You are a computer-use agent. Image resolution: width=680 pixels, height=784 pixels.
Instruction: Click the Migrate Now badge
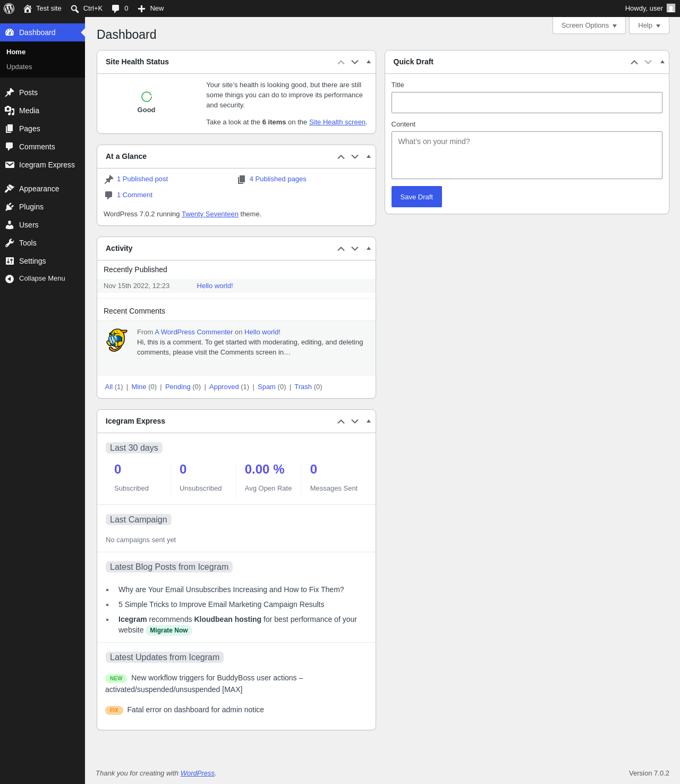pos(169,630)
